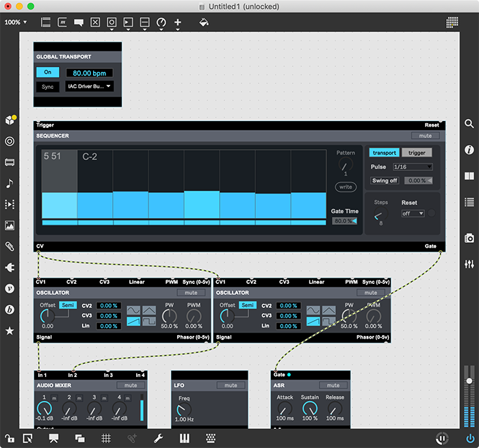Screen dimensions: 479x448
Task: Open the plug-ins icon in left sidebar
Action: (10, 267)
